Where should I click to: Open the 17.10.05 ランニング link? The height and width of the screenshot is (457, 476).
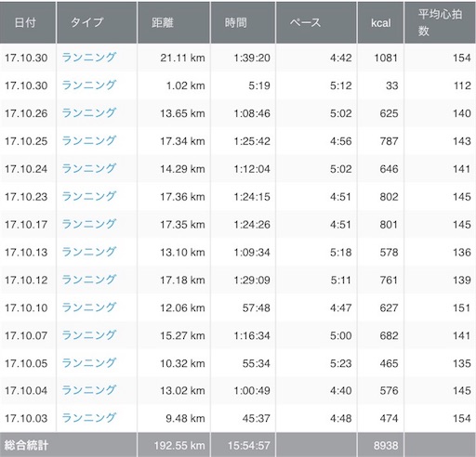(89, 363)
